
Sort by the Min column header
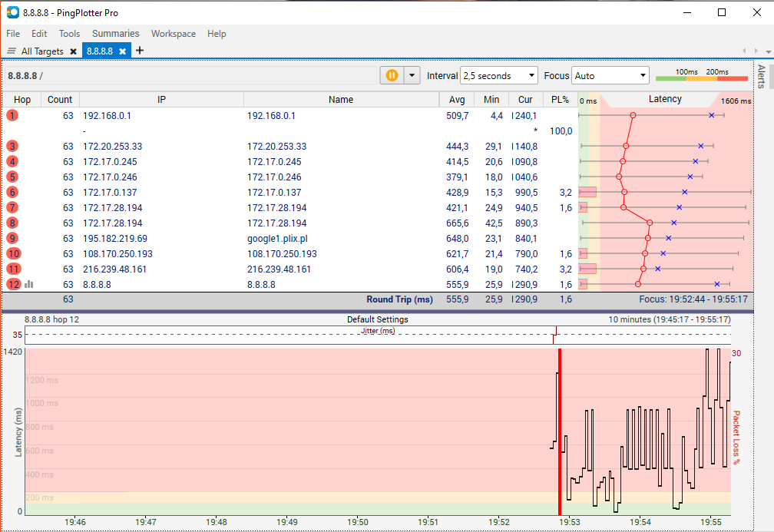pos(491,99)
